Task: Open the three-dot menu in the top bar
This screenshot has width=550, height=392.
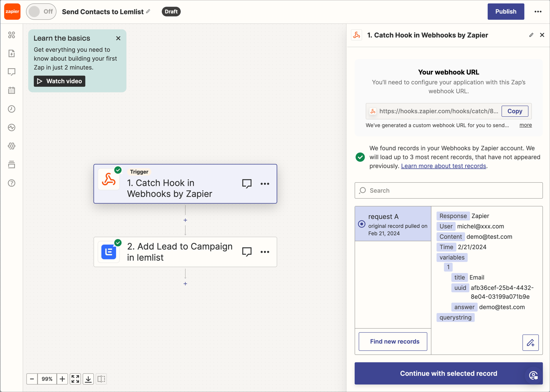Action: [x=538, y=11]
